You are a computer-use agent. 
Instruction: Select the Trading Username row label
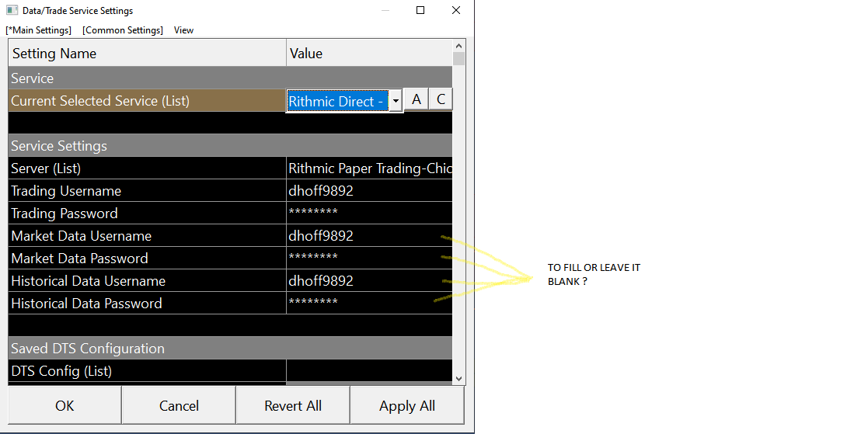pos(66,191)
